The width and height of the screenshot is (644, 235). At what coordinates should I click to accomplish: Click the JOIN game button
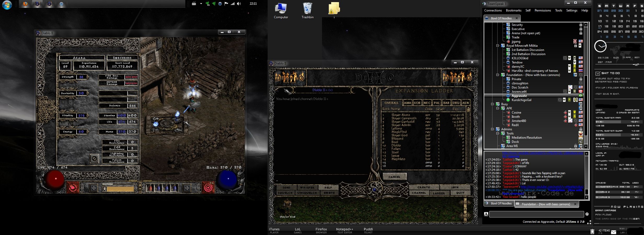(455, 187)
